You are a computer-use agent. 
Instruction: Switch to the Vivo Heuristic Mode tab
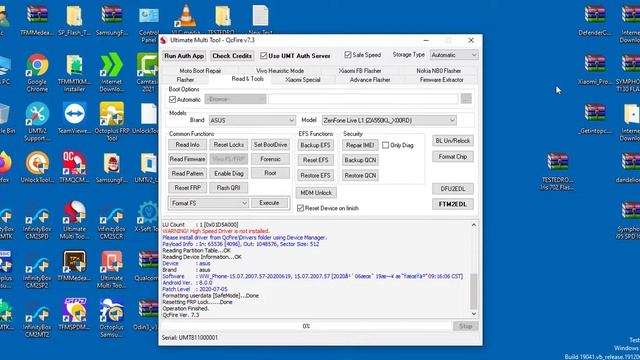point(280,71)
